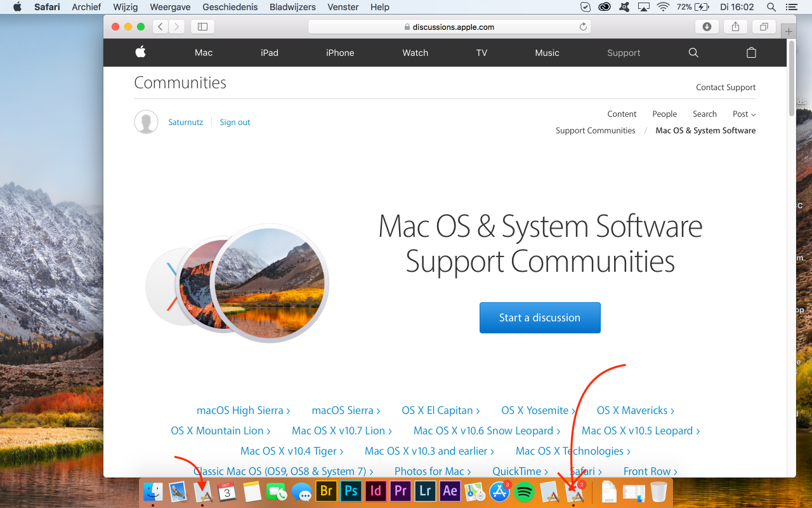812x508 pixels.
Task: Show all tabs overview
Action: pos(764,27)
